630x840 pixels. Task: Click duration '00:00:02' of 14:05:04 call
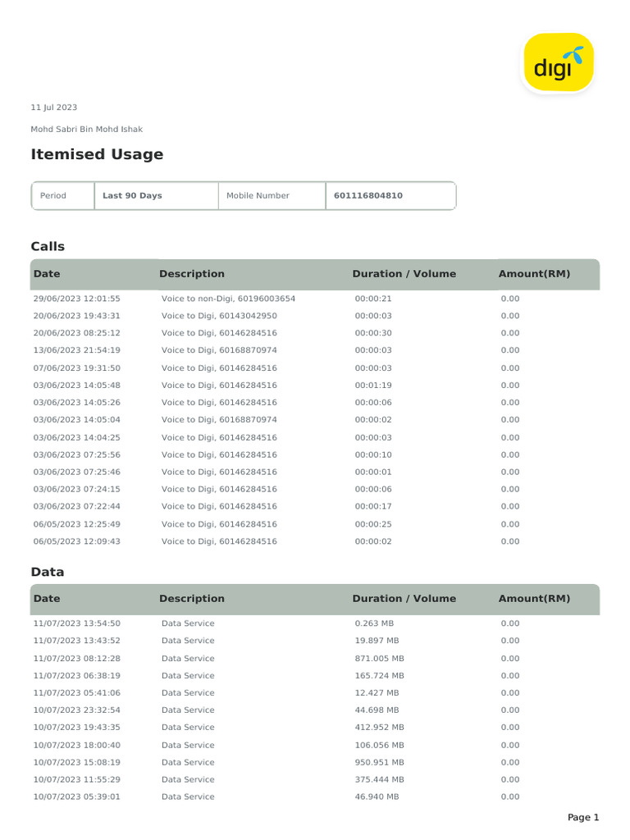pyautogui.click(x=373, y=419)
